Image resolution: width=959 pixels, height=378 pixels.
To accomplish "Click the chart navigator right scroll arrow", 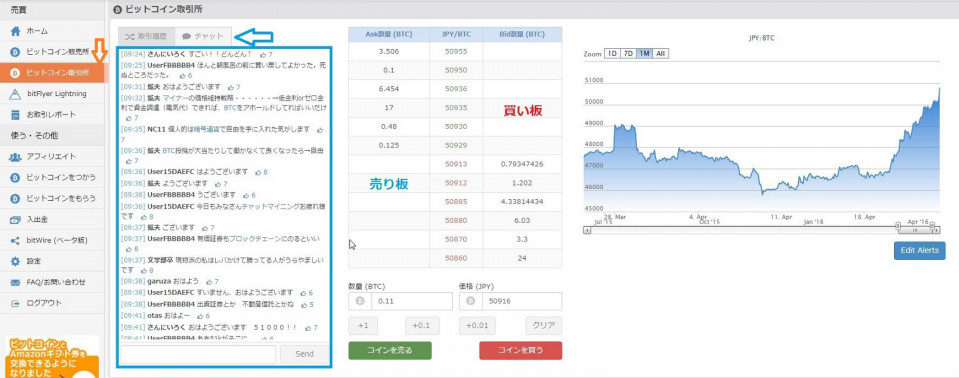I will pyautogui.click(x=936, y=231).
